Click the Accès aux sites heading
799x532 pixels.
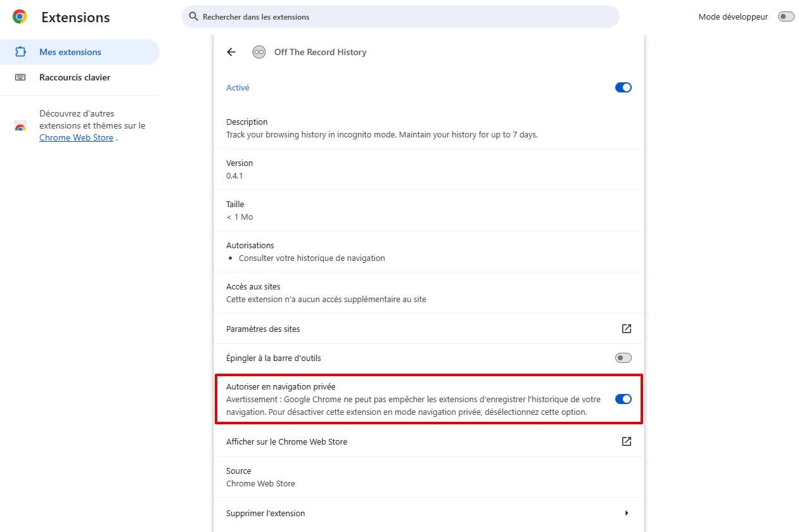point(253,286)
